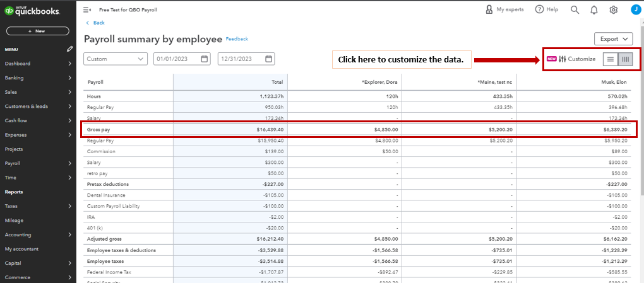Screen dimensions: 644x283
Task: Click the Hours row label
Action: coord(94,96)
